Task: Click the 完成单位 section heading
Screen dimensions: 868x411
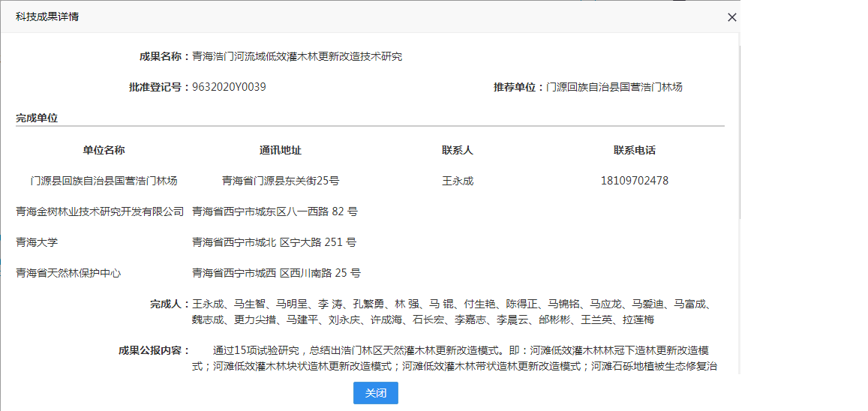Action: pos(37,118)
